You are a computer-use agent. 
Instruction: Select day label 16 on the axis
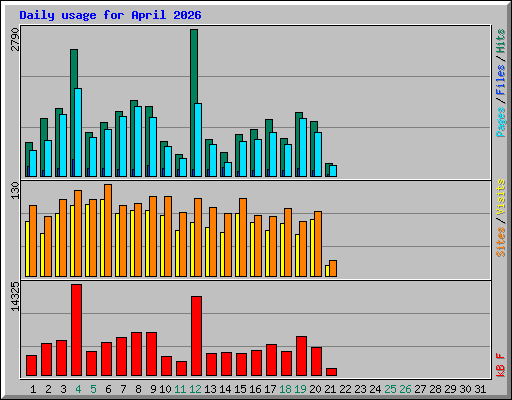(x=255, y=389)
